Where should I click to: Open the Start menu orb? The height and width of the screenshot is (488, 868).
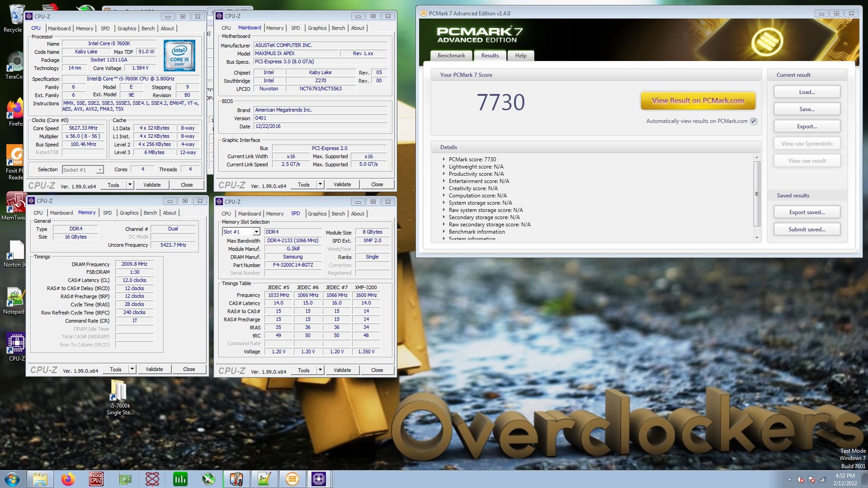(12, 479)
